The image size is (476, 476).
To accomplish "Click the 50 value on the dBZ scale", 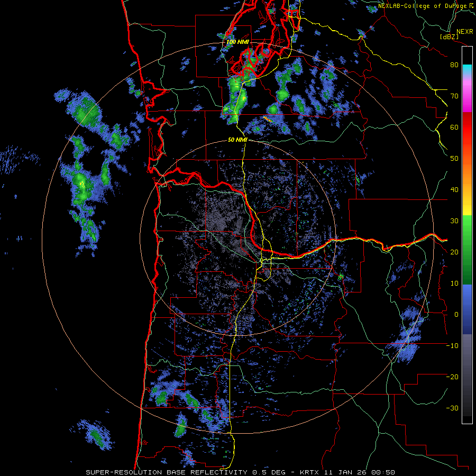I will [x=454, y=159].
